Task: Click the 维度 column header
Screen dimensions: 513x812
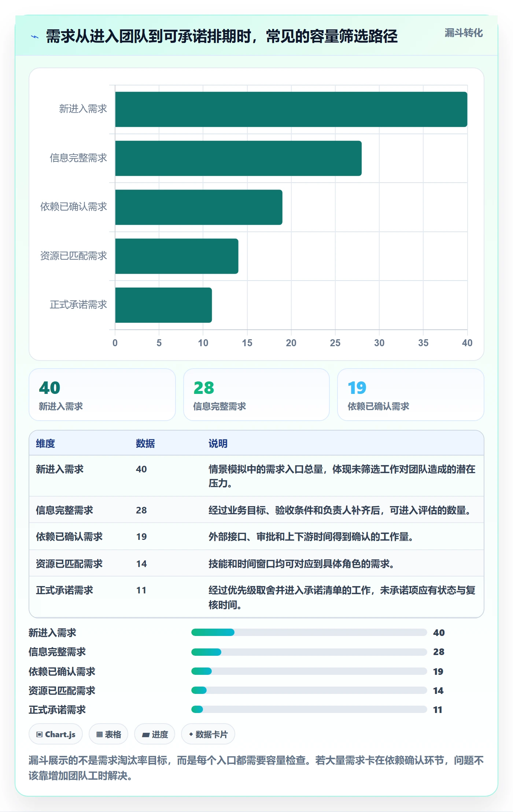Action: (x=45, y=443)
